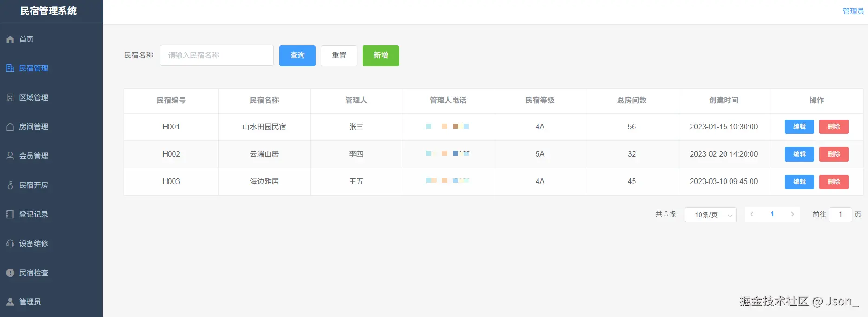Open the headset icon for 设备维修
This screenshot has height=317, width=868.
pos(10,244)
